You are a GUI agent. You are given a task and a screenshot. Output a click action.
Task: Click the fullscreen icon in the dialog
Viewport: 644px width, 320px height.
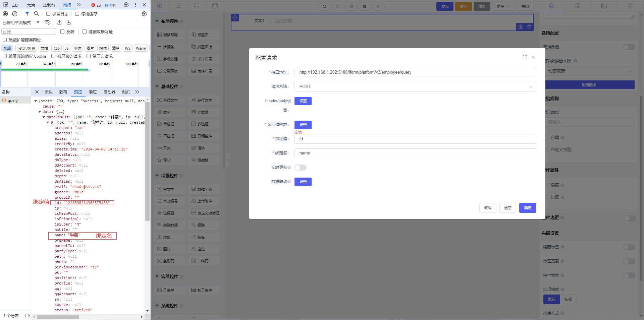click(525, 57)
